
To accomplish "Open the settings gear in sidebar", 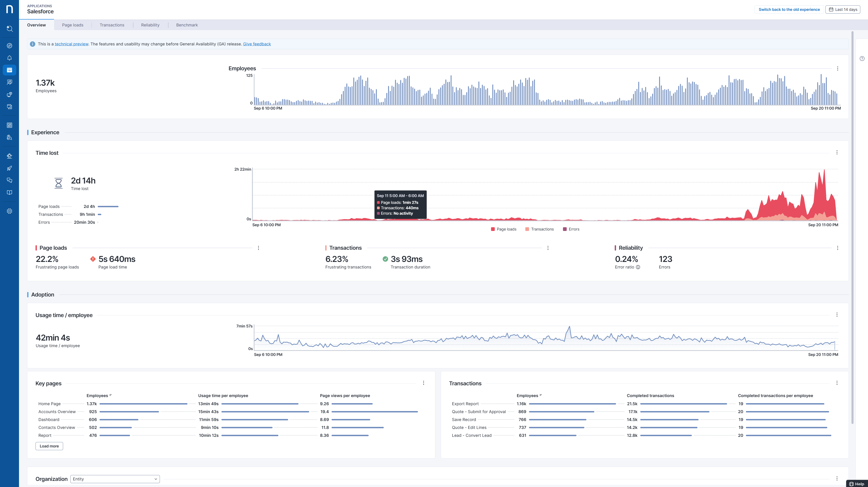I will 9,211.
